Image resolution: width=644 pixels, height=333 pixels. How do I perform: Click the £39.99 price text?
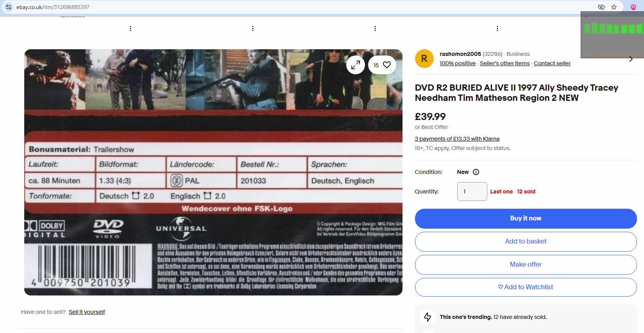click(x=430, y=116)
